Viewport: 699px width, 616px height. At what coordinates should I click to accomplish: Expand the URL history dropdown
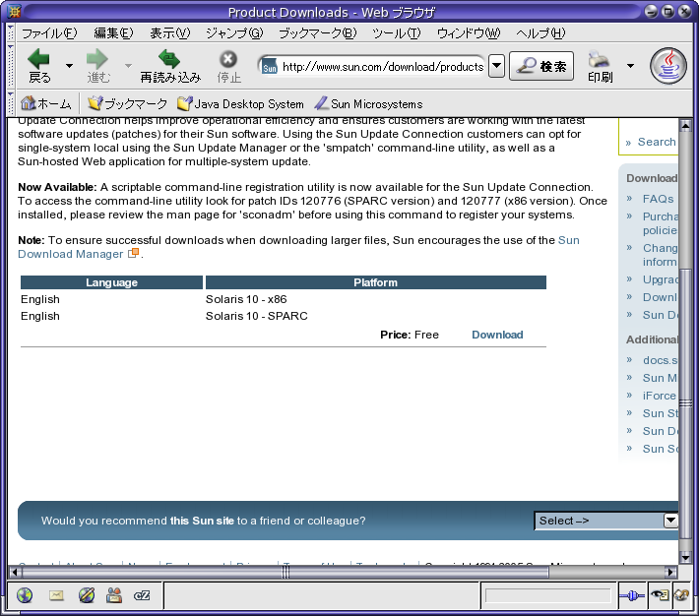(496, 66)
